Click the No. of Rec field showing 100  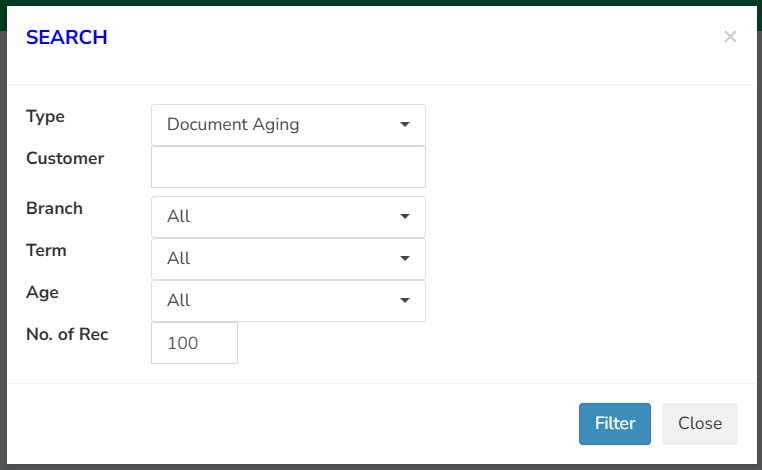194,343
